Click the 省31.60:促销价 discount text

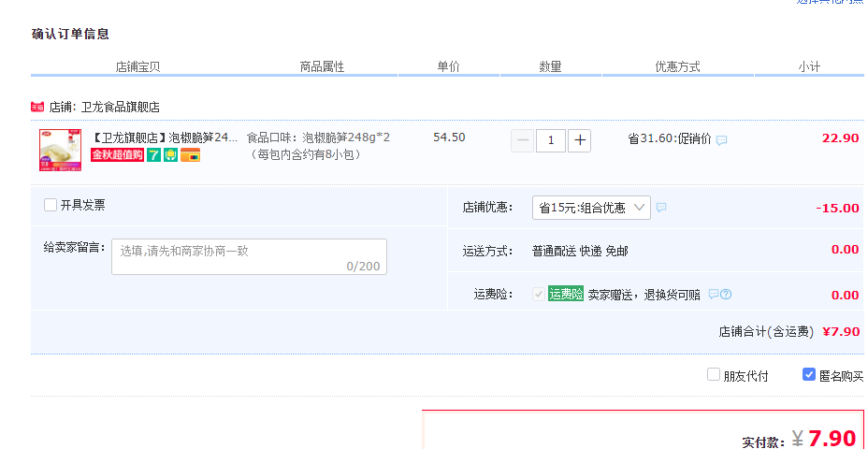(670, 138)
